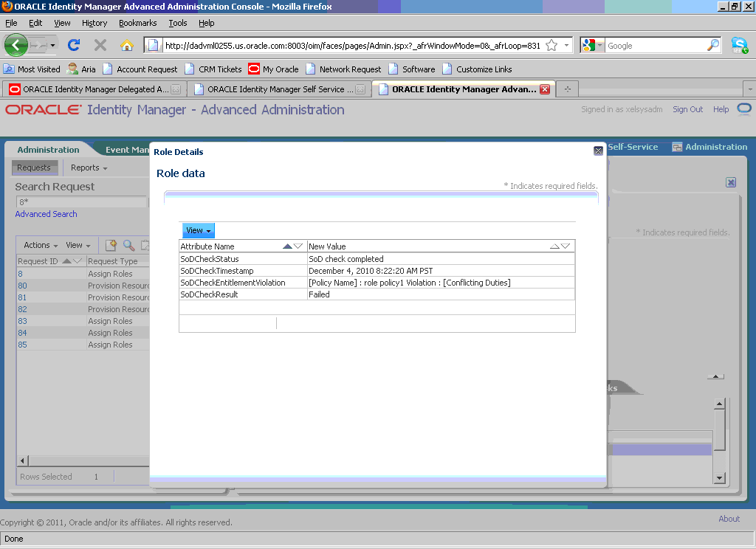
Task: Open Advanced Search
Action: pos(46,214)
